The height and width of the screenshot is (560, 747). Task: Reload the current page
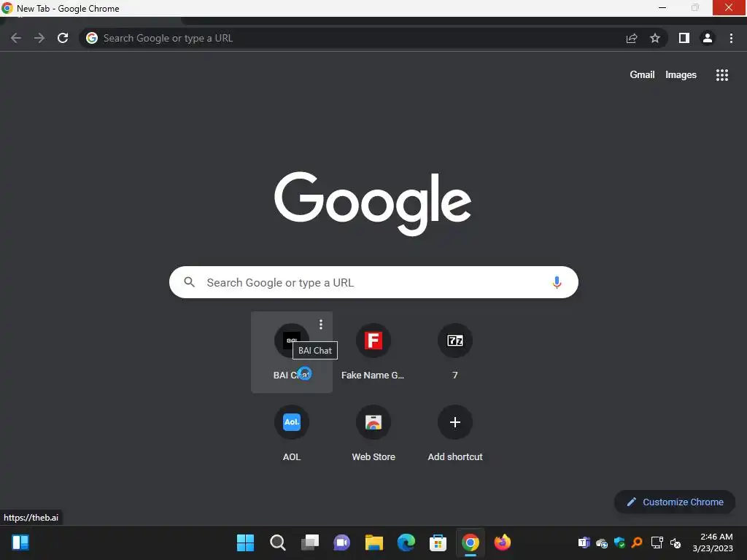point(63,38)
